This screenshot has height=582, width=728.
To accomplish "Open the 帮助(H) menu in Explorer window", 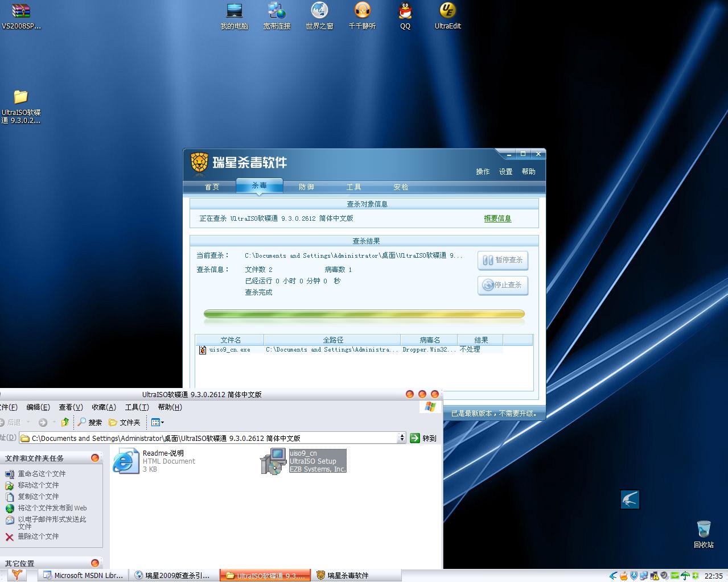I will click(x=170, y=407).
